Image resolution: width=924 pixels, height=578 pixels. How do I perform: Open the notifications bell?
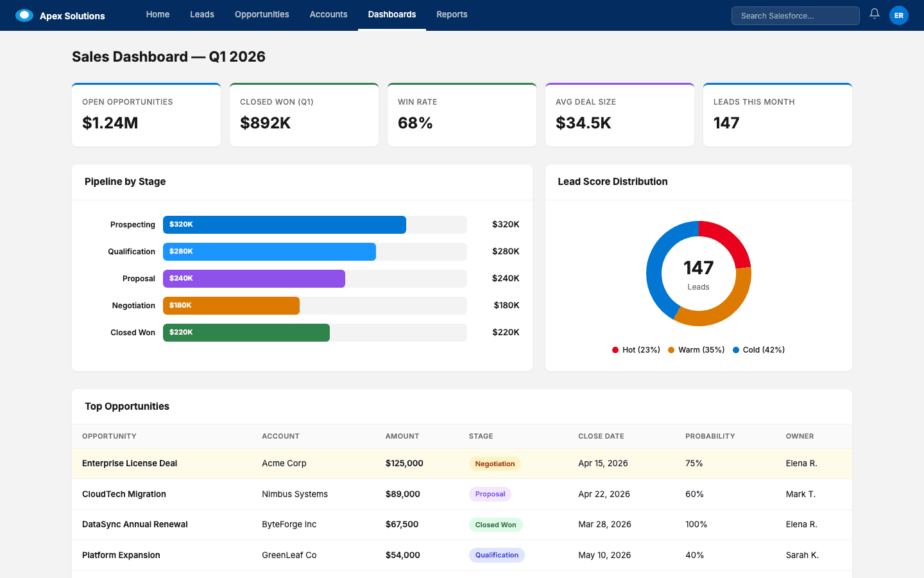pos(875,13)
